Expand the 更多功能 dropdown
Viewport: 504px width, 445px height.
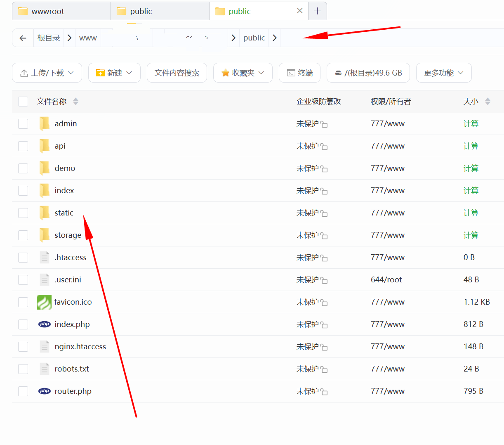[x=443, y=73]
